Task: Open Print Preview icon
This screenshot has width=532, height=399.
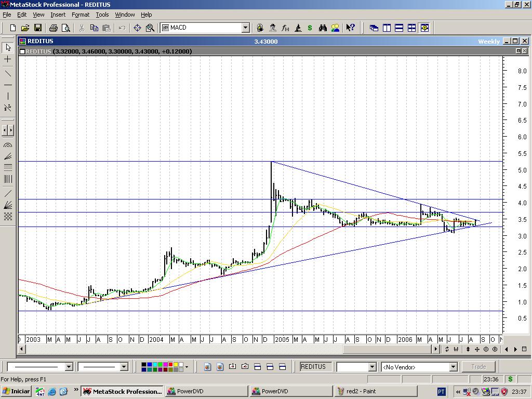Action: click(66, 28)
